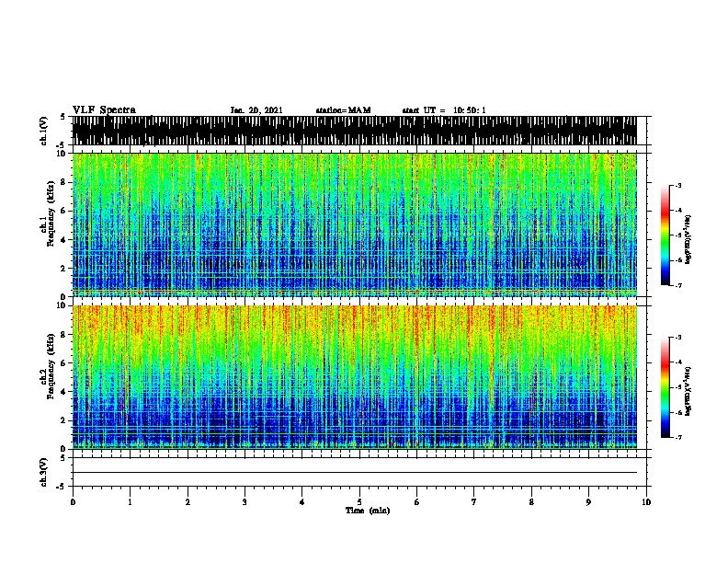728x563 pixels.
Task: Click the 'ch.1(V)' axis label
Action: tap(44, 131)
